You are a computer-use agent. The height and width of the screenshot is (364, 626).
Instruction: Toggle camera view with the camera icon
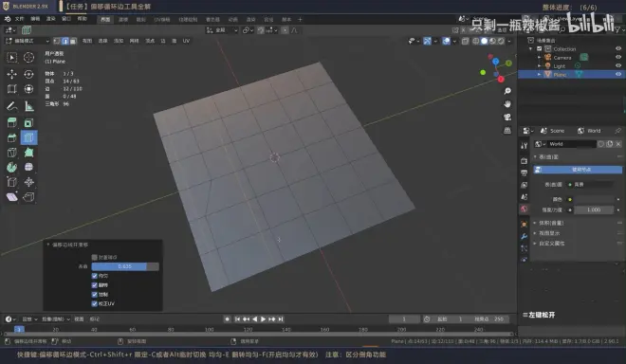(507, 118)
